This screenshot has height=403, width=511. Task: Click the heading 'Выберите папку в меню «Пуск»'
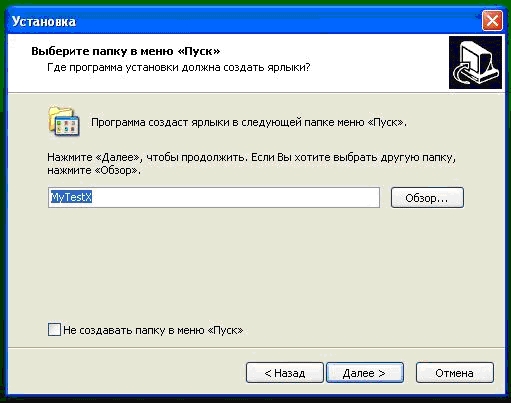[126, 51]
